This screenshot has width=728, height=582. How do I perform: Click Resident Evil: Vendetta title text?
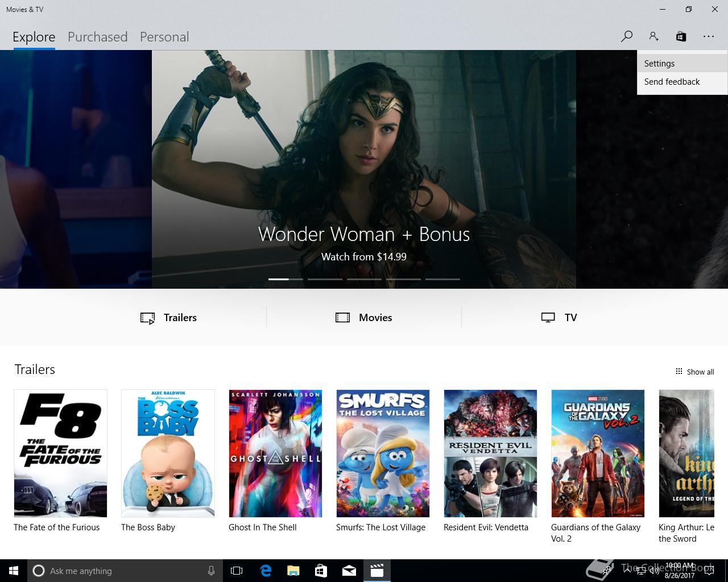click(x=486, y=527)
